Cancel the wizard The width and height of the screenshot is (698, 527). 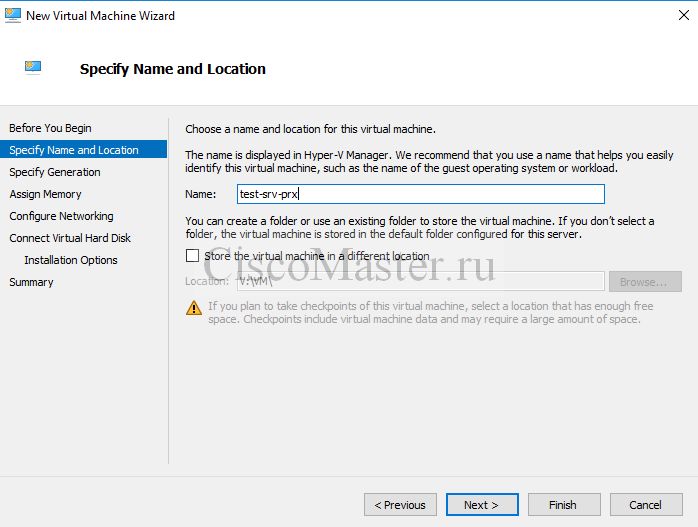(646, 505)
